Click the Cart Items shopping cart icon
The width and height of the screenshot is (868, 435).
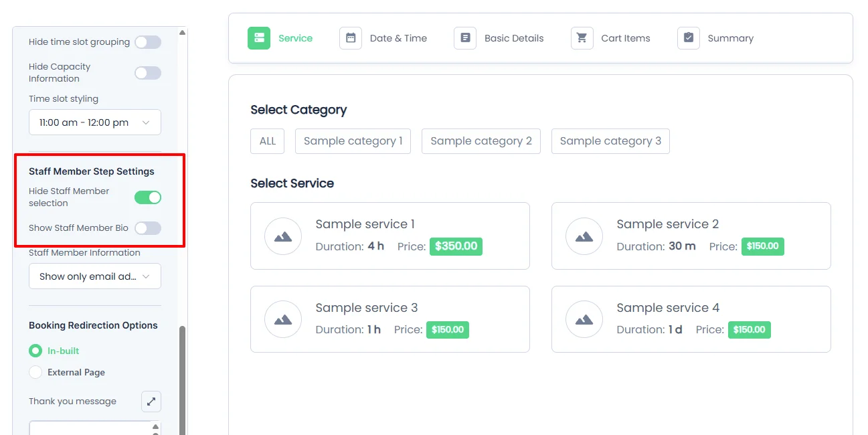[582, 38]
